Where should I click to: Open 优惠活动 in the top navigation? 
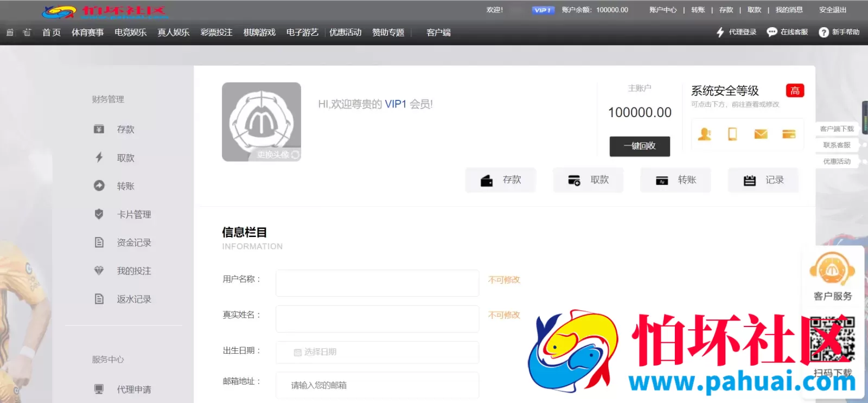coord(345,33)
